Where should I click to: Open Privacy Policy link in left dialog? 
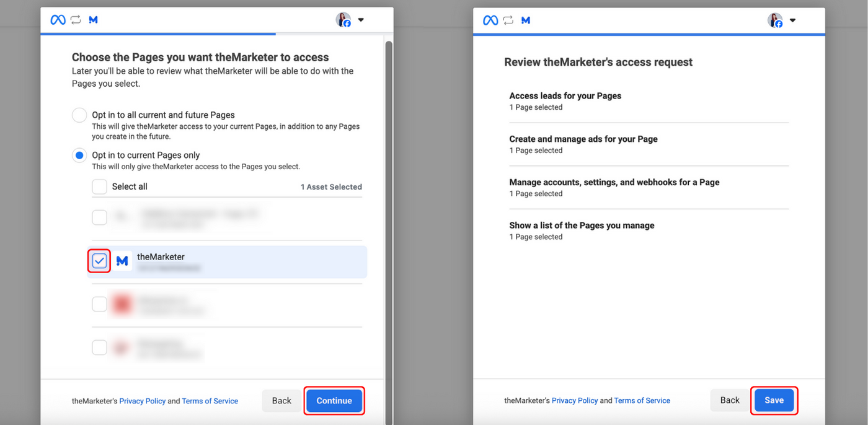pyautogui.click(x=143, y=401)
